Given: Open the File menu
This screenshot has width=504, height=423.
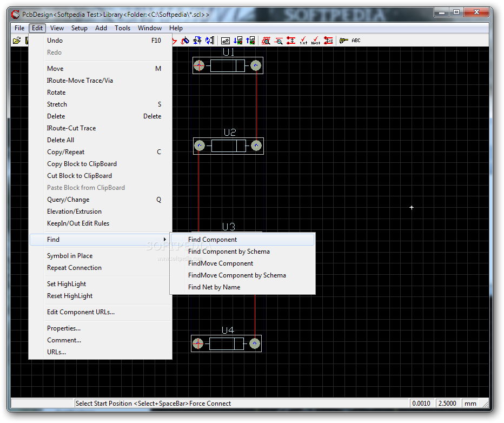Looking at the screenshot, I should pyautogui.click(x=19, y=28).
